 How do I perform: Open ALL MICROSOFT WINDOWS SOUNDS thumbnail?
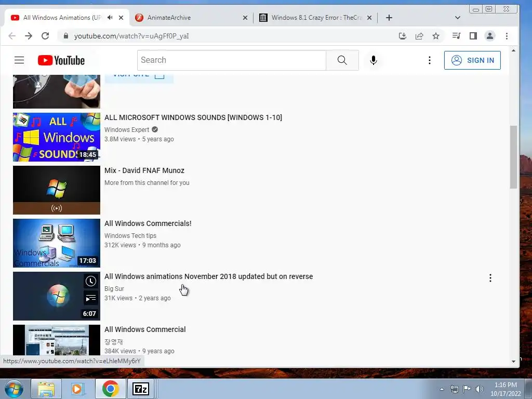click(57, 137)
